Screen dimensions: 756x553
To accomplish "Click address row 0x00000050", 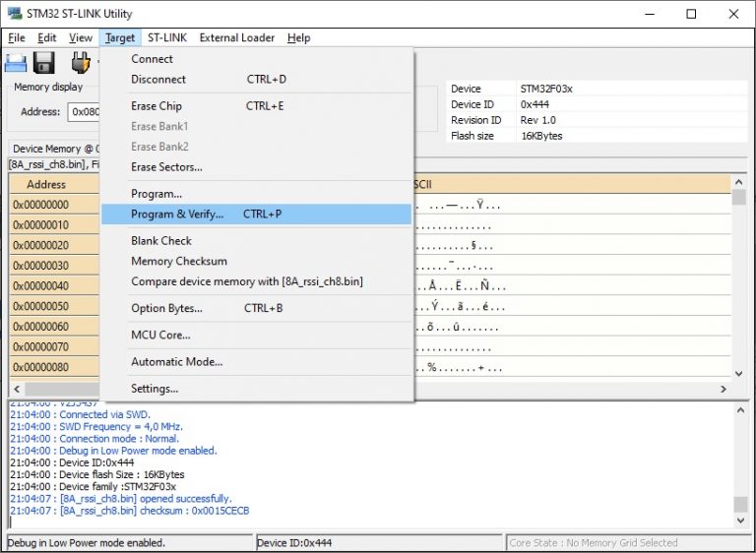I will 54,306.
